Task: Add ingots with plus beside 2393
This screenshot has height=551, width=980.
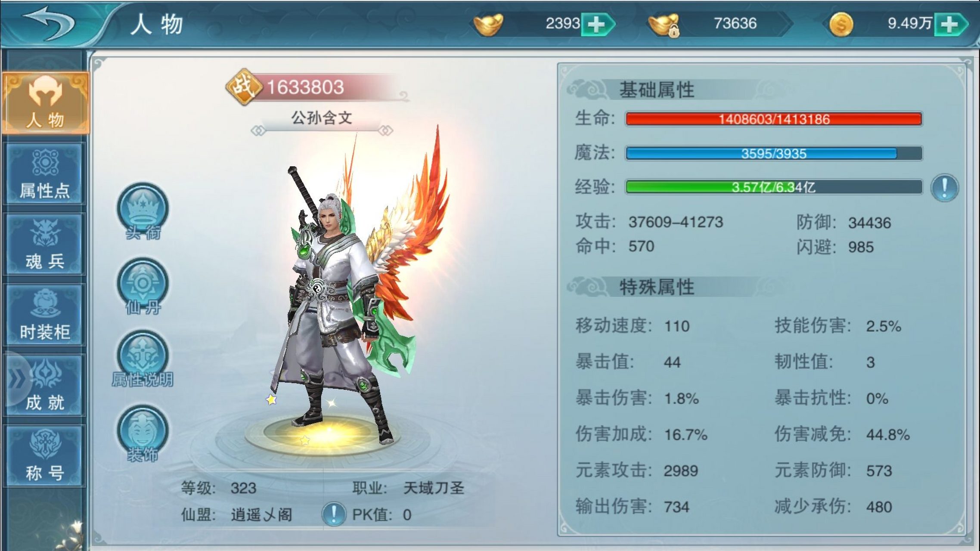Action: click(598, 24)
